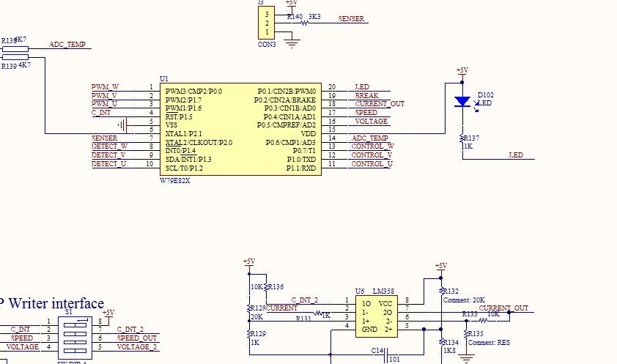Select the SPEED_OUT net label at S1
Screen dimensions: 617x364
tap(137, 338)
